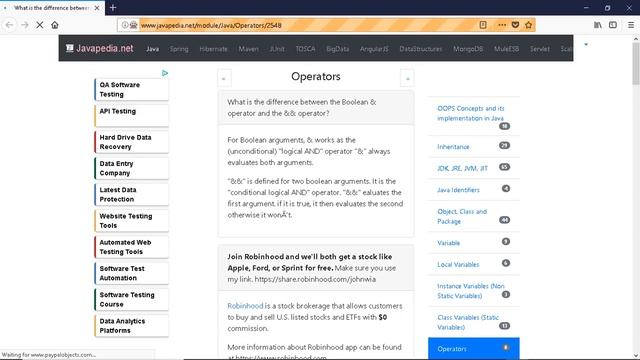Go to previous question arrow
The image size is (640, 360).
(x=224, y=78)
